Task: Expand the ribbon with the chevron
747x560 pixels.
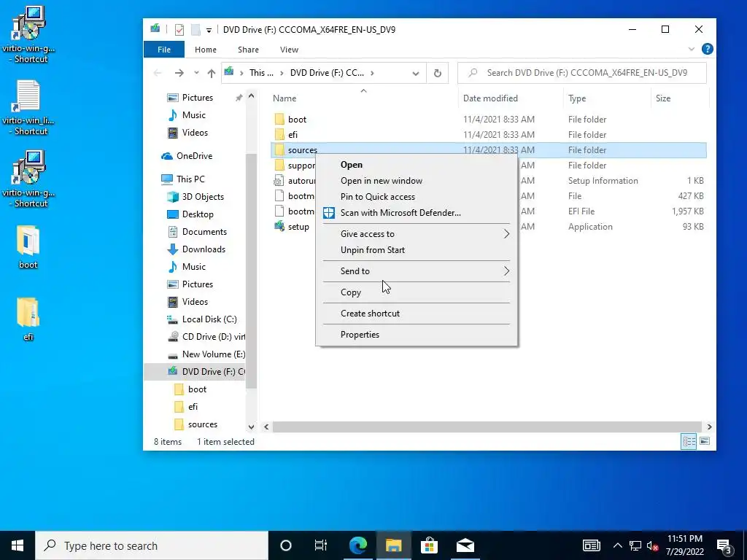Action: (x=692, y=49)
